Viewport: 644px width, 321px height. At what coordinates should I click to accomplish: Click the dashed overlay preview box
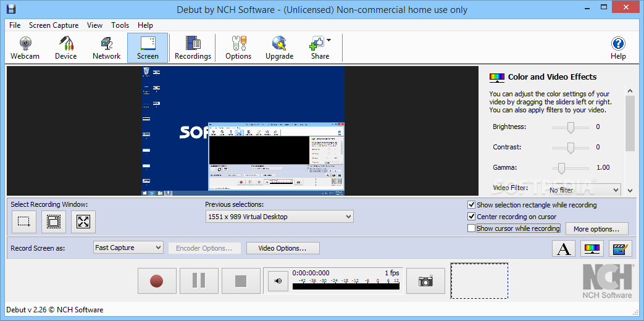[479, 281]
